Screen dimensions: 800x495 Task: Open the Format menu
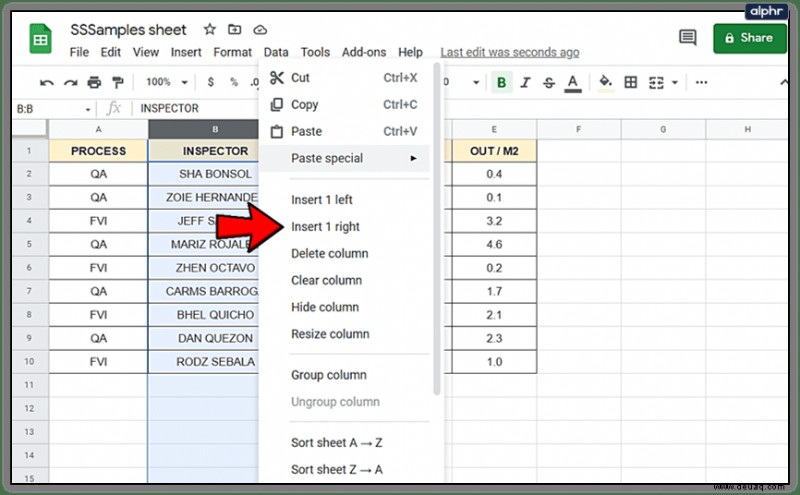[232, 52]
